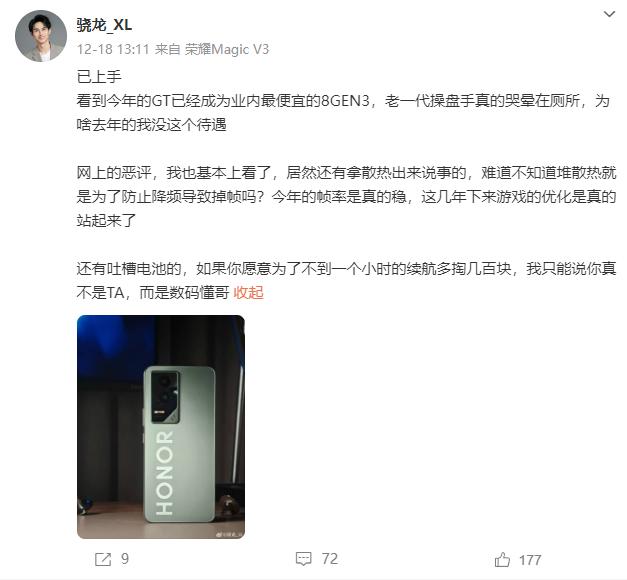This screenshot has height=580, width=627.
Task: Click the comment bubble icon
Action: (x=303, y=559)
